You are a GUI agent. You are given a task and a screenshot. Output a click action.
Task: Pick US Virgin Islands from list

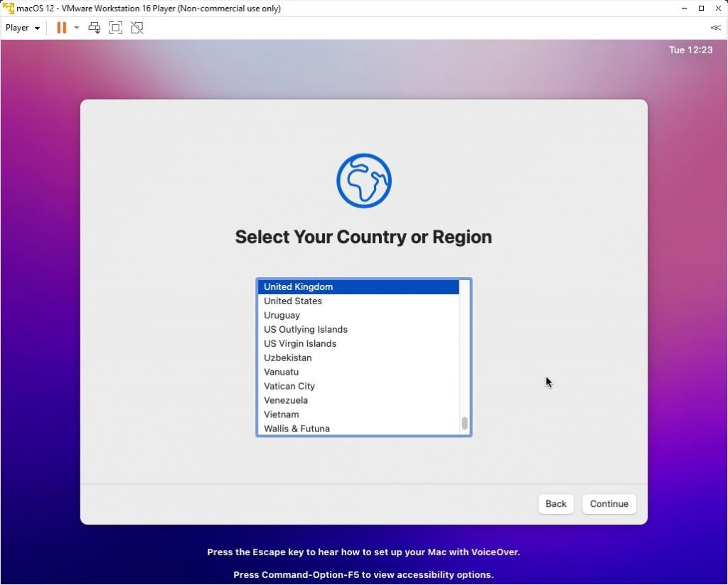pyautogui.click(x=300, y=343)
